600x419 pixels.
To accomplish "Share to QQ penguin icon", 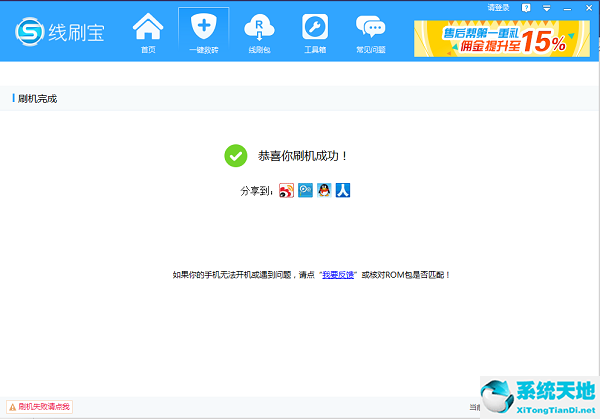I will (324, 190).
